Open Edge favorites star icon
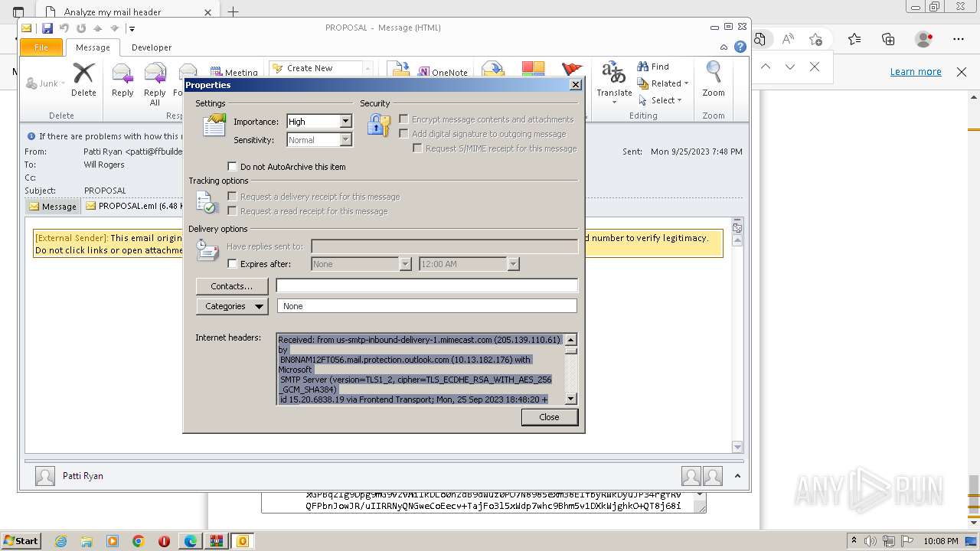This screenshot has height=551, width=980. click(x=854, y=39)
